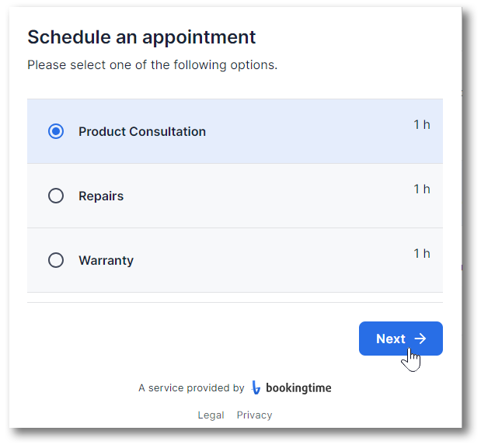The width and height of the screenshot is (481, 448).
Task: Click the 'A service provided by' text
Action: [191, 388]
